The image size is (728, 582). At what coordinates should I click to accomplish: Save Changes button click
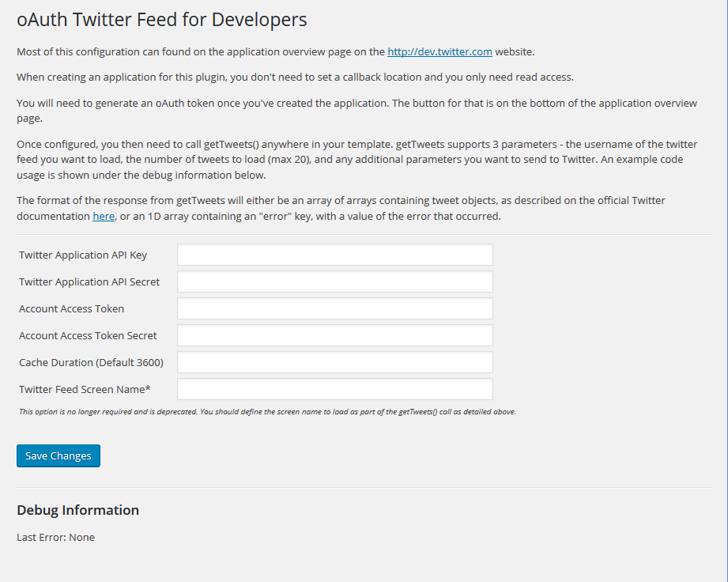58,456
